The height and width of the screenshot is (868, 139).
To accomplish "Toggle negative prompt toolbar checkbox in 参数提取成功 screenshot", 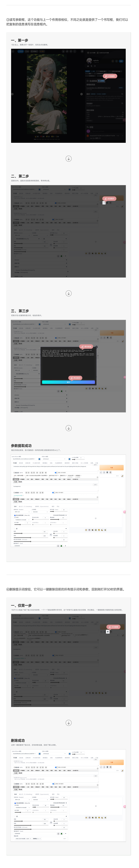I will [x=53, y=493].
